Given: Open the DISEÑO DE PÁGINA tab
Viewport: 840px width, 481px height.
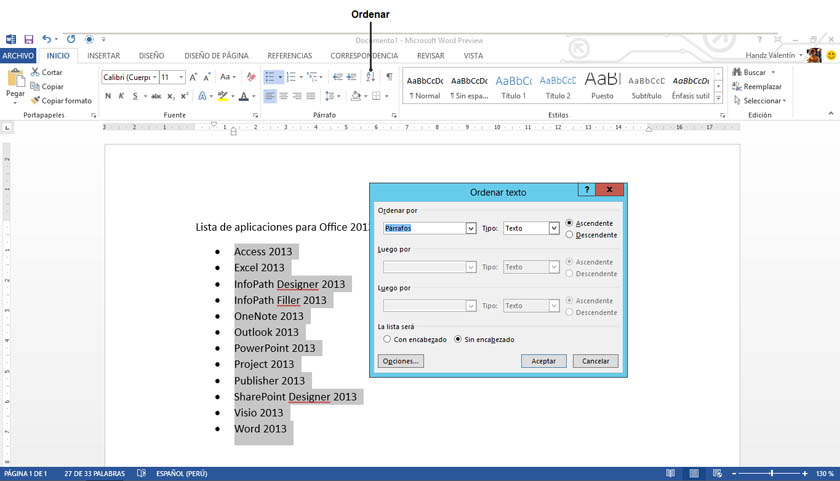Looking at the screenshot, I should pos(216,56).
